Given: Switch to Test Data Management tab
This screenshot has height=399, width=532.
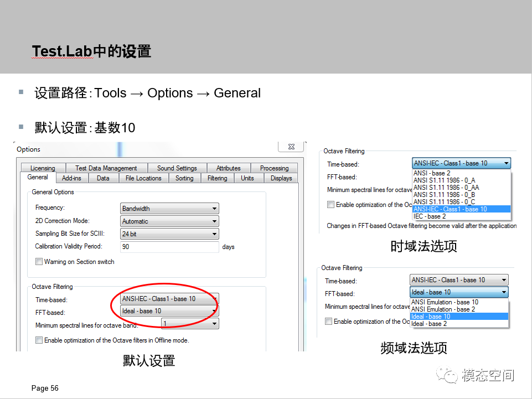Looking at the screenshot, I should click(106, 168).
